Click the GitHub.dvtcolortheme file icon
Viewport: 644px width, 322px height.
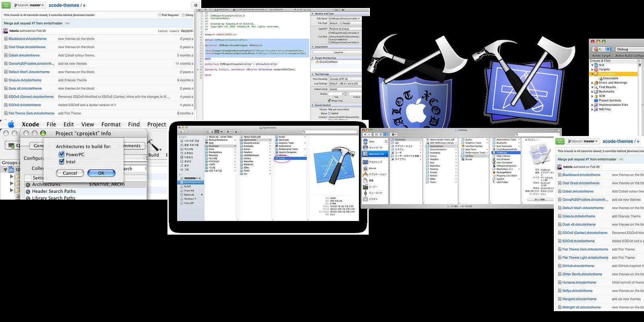(x=559, y=266)
